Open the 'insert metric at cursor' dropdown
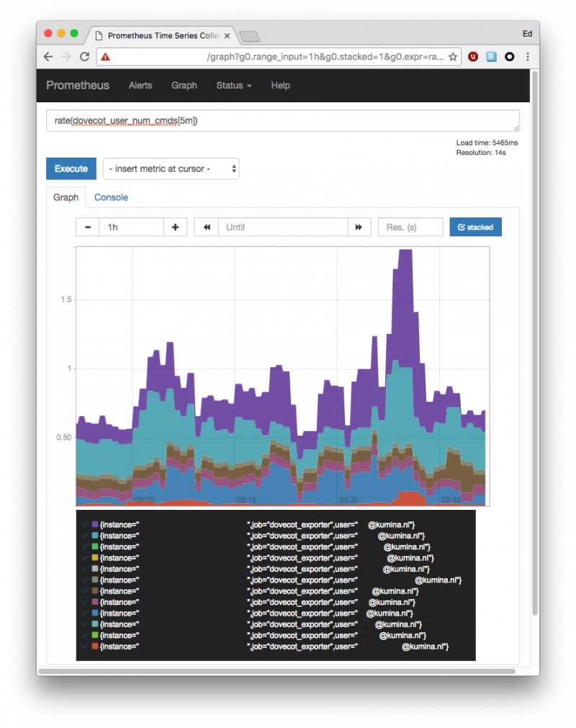This screenshot has height=728, width=576. pos(171,168)
